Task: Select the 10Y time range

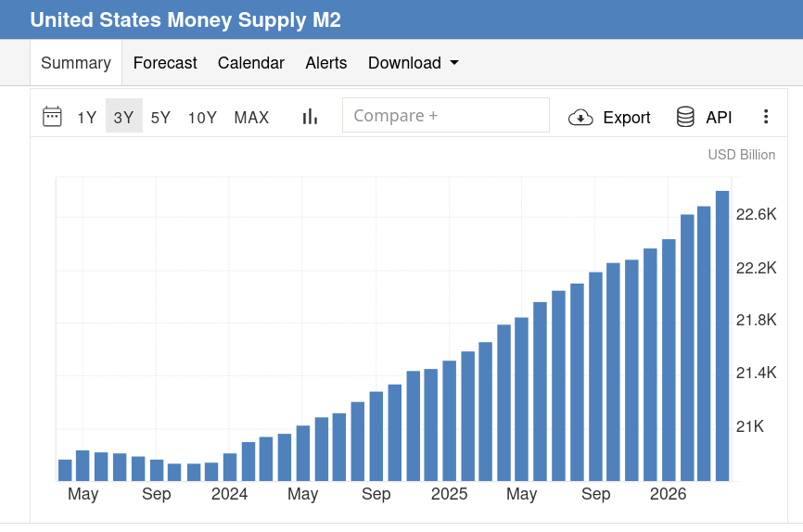Action: coord(202,118)
